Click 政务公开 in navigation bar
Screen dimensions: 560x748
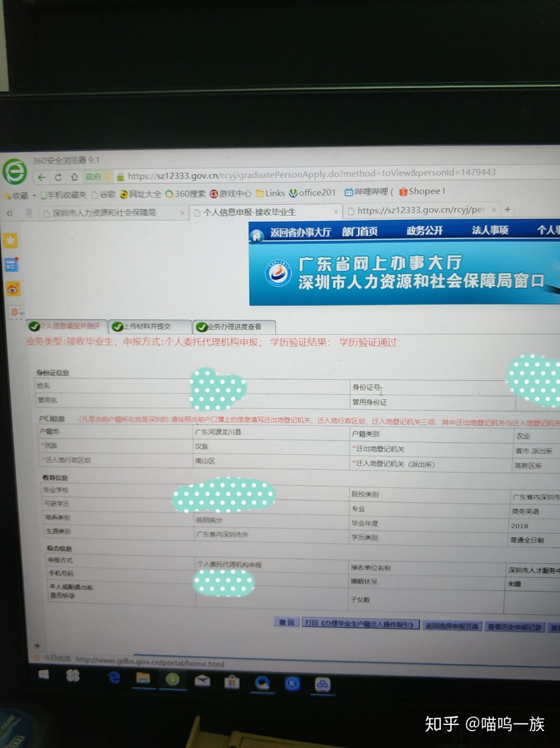tap(424, 231)
